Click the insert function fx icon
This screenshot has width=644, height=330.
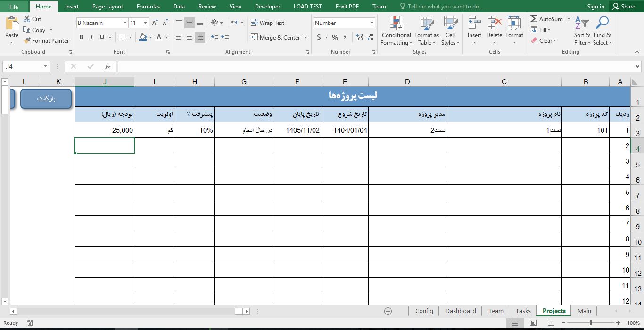click(107, 67)
